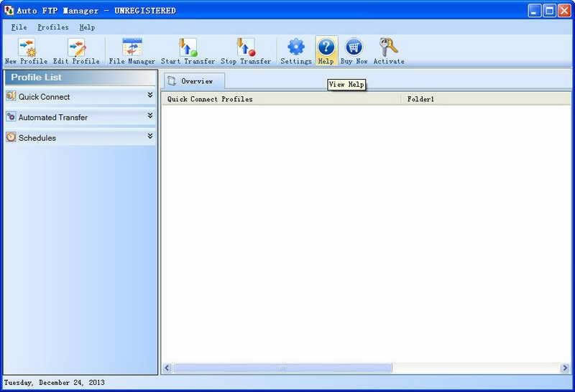The width and height of the screenshot is (575, 392).
Task: Expand the Schedules section chevron
Action: [150, 136]
